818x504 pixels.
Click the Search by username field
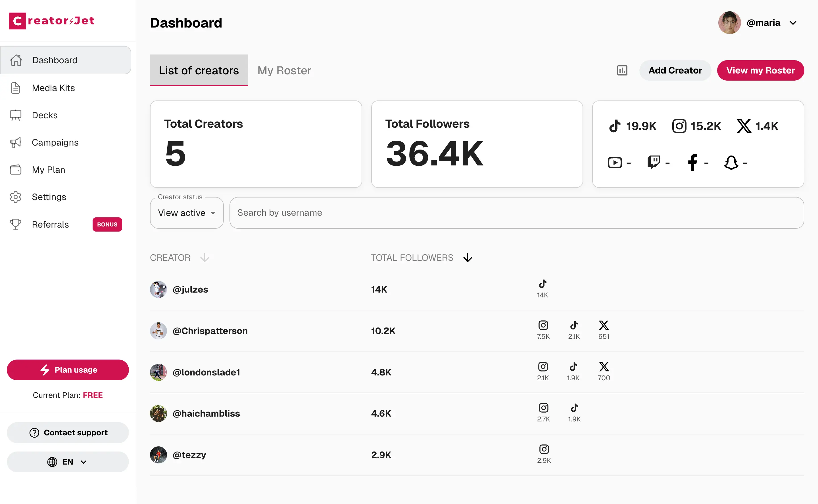pos(516,213)
